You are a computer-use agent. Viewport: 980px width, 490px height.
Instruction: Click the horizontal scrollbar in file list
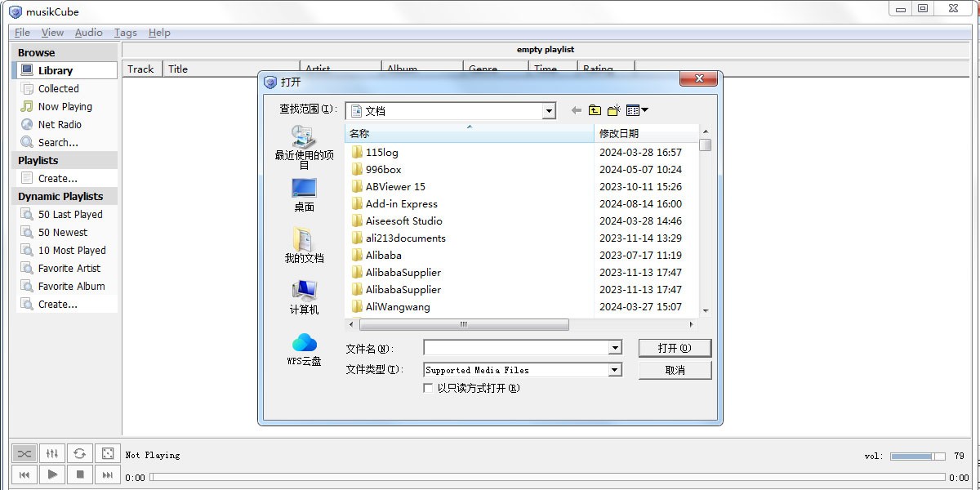(x=463, y=324)
